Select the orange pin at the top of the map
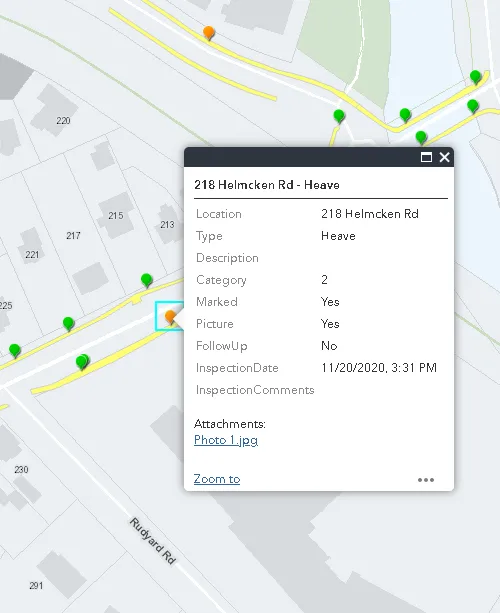Screen dimensions: 500x613 coord(209,32)
